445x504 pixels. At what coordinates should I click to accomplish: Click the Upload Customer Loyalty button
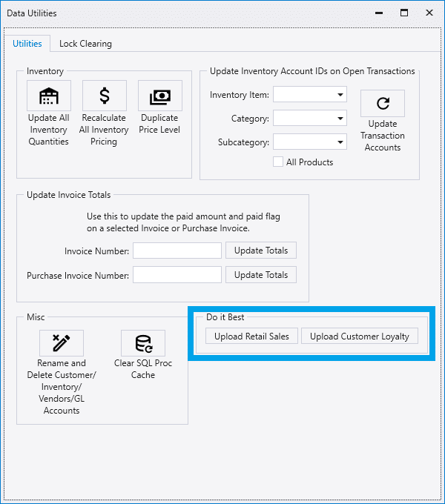tap(360, 336)
